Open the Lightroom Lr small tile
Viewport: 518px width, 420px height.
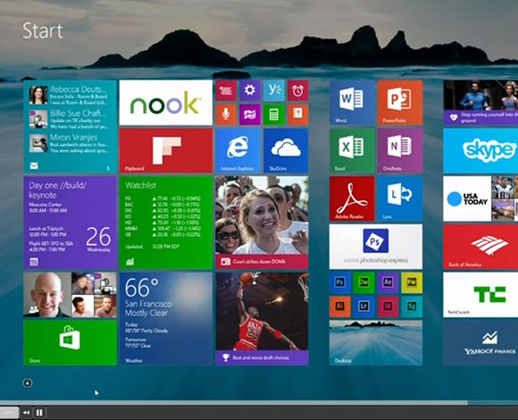tap(363, 307)
